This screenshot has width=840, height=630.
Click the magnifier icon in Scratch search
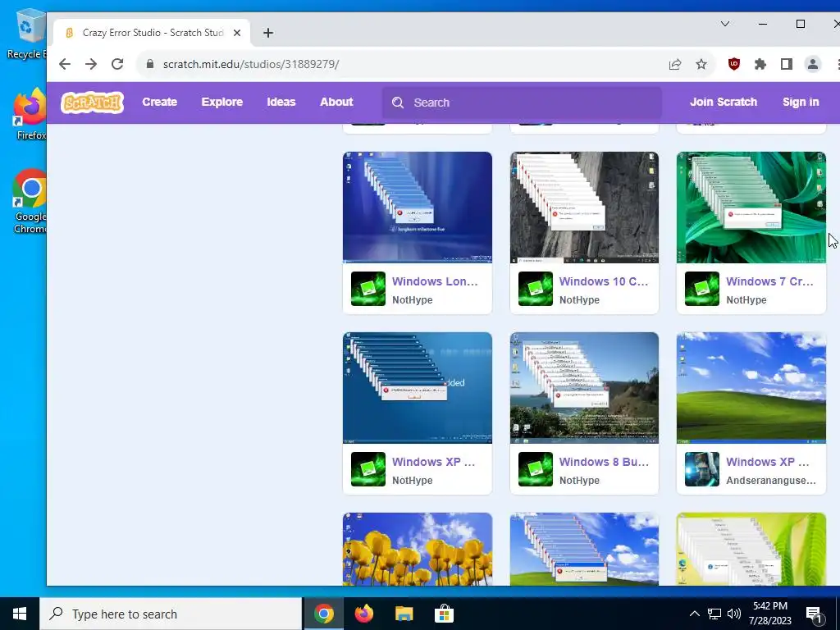[398, 103]
